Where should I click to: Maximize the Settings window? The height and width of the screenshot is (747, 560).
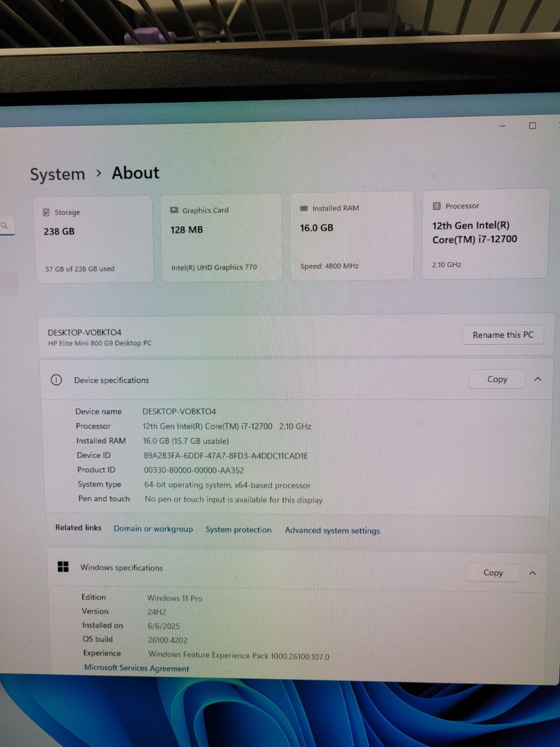(532, 126)
